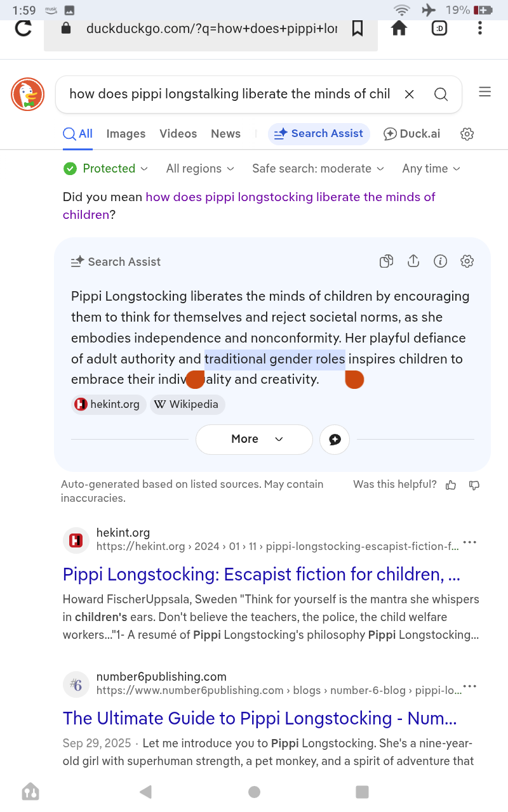Give thumbs up for helpful answer
Viewport: 508px width, 812px height.
tap(451, 485)
